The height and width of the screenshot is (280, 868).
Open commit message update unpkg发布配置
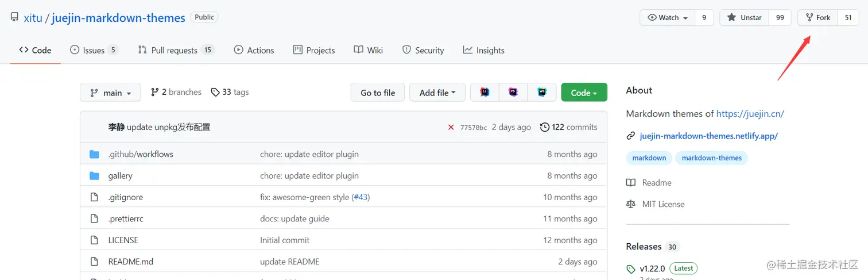(x=168, y=127)
